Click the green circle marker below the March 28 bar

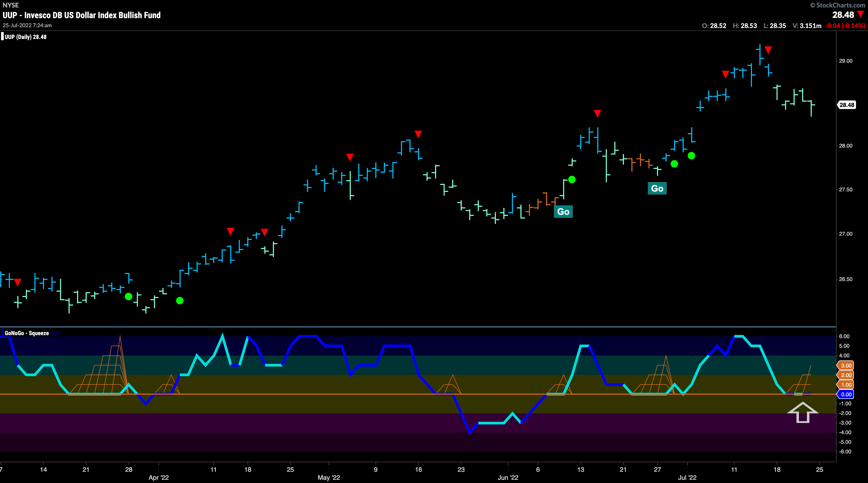[x=128, y=297]
